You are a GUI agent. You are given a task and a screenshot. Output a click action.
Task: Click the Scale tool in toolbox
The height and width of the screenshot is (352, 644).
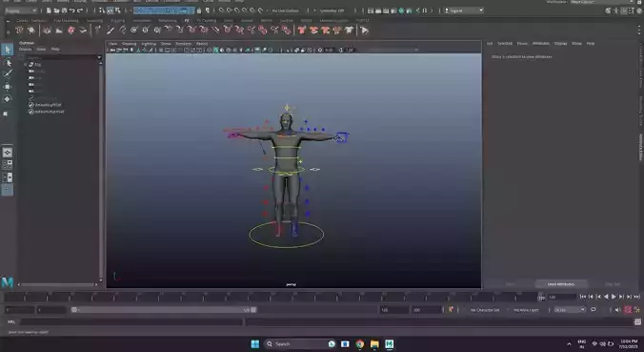[x=6, y=114]
